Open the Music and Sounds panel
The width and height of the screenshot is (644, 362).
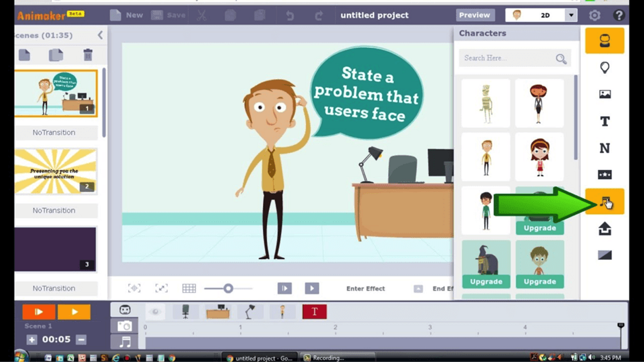click(604, 201)
